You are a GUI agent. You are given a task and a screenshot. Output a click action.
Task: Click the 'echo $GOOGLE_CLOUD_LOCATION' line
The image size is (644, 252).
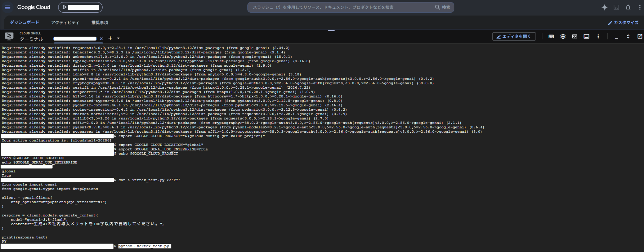click(x=33, y=158)
